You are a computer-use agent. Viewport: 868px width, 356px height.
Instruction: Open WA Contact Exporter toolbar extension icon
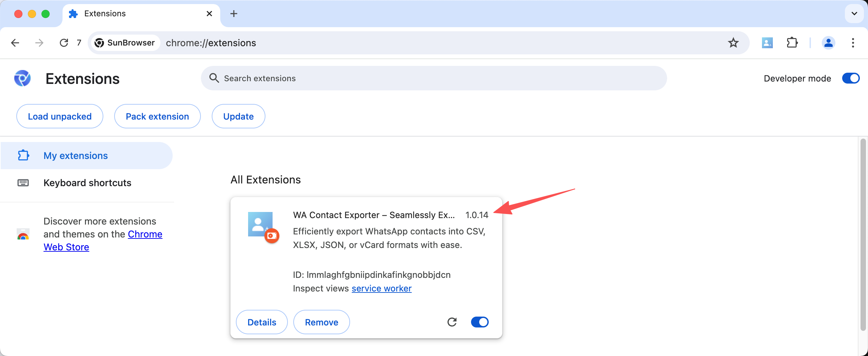(x=767, y=43)
